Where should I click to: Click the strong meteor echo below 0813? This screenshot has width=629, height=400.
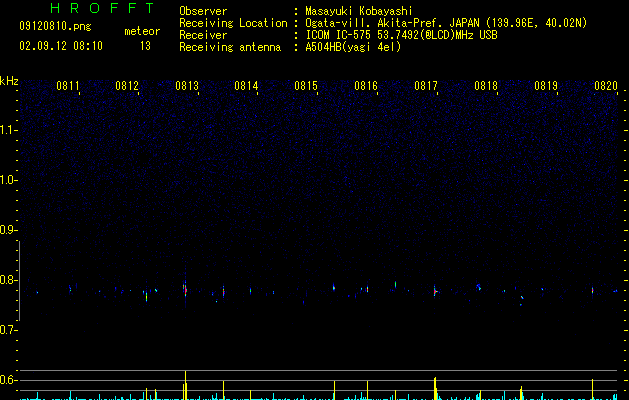[185, 289]
